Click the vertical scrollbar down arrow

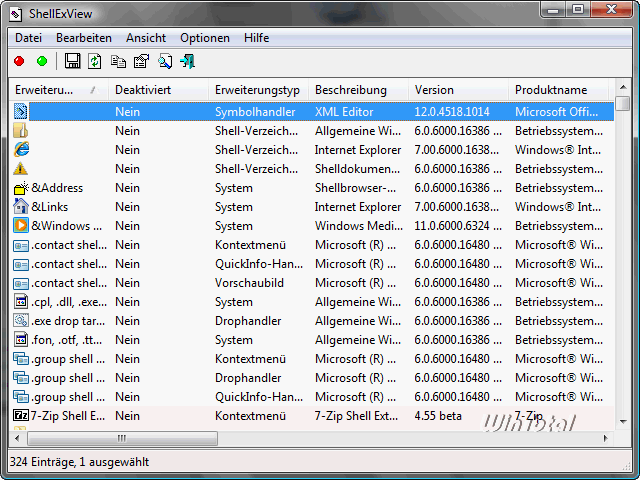[x=623, y=422]
